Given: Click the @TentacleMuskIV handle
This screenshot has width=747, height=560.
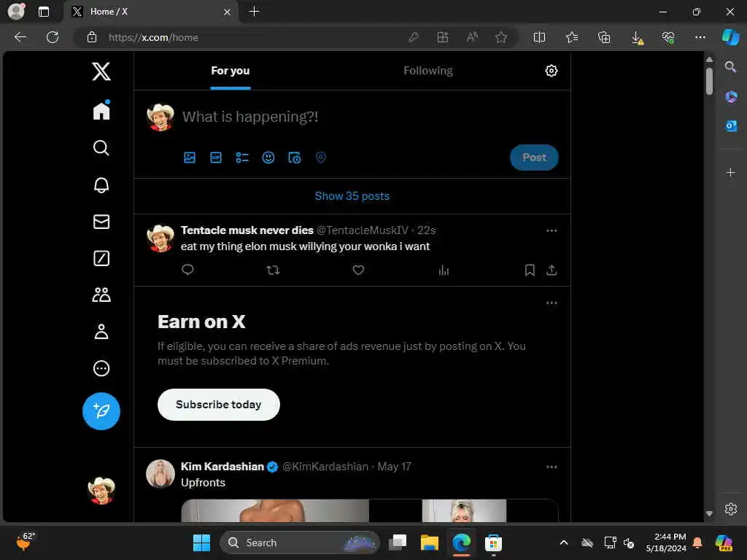Looking at the screenshot, I should 362,230.
